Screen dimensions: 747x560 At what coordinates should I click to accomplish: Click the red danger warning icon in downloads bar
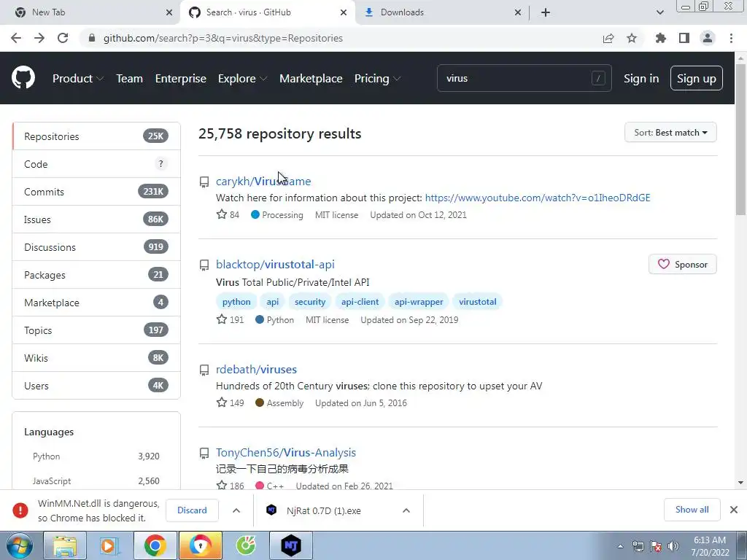point(20,510)
